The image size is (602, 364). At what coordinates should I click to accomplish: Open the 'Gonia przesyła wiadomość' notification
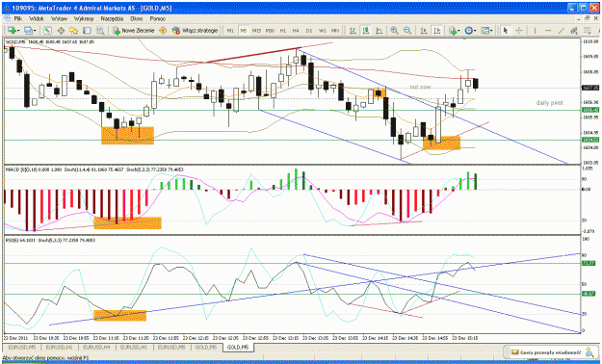click(x=551, y=351)
